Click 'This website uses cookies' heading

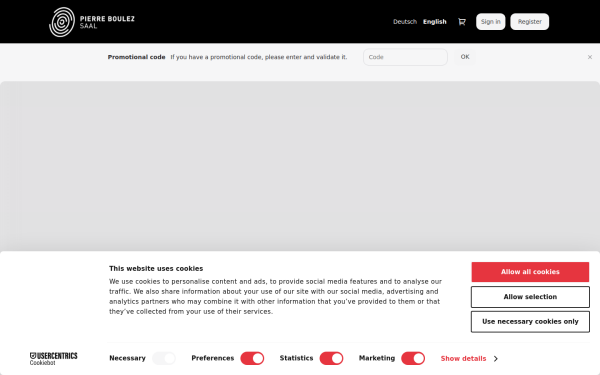(x=156, y=269)
